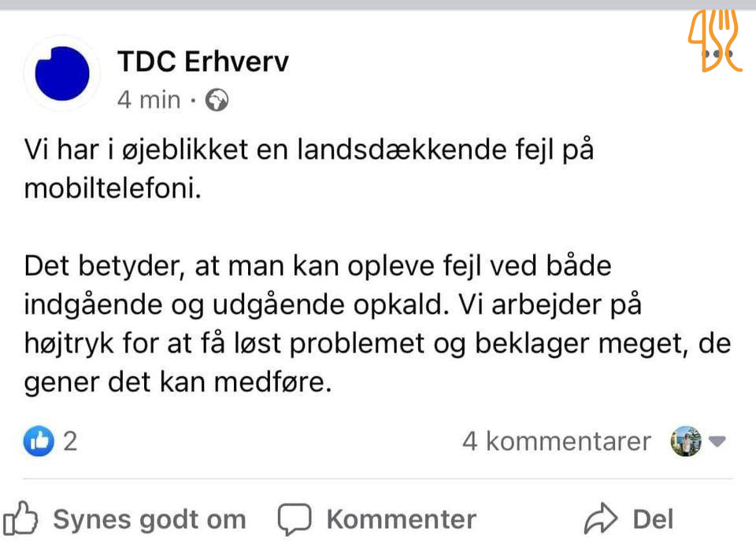Click the orange fork and knife logo
Screen dimensions: 756x554
715,41
